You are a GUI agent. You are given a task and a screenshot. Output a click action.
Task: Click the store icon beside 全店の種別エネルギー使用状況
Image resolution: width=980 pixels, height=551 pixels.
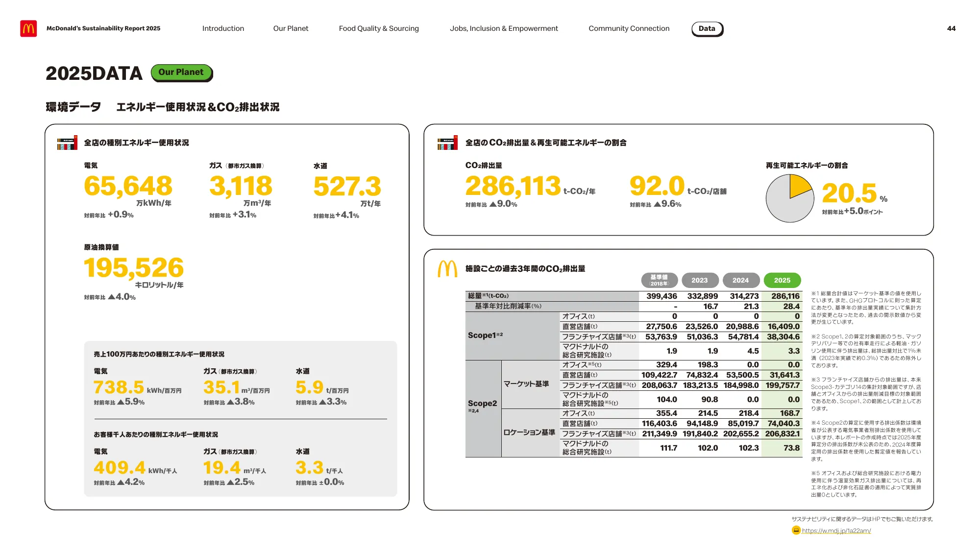pos(67,143)
